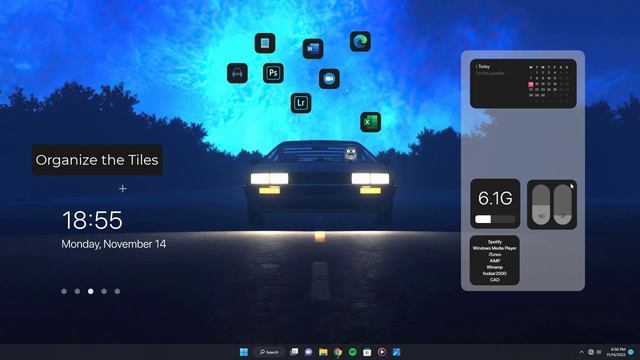The image size is (640, 360).
Task: Click the volume slider in the widget panel
Action: click(541, 204)
